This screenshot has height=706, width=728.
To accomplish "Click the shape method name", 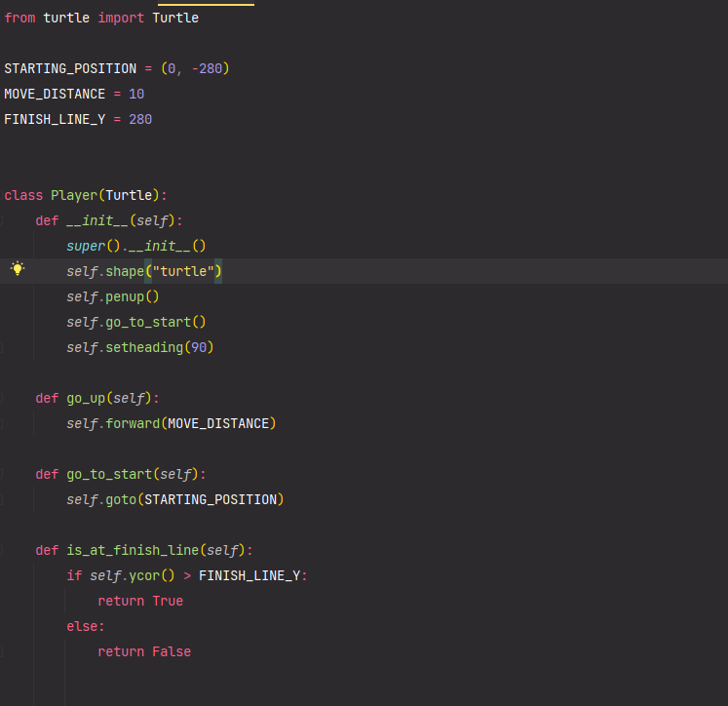I will [125, 271].
